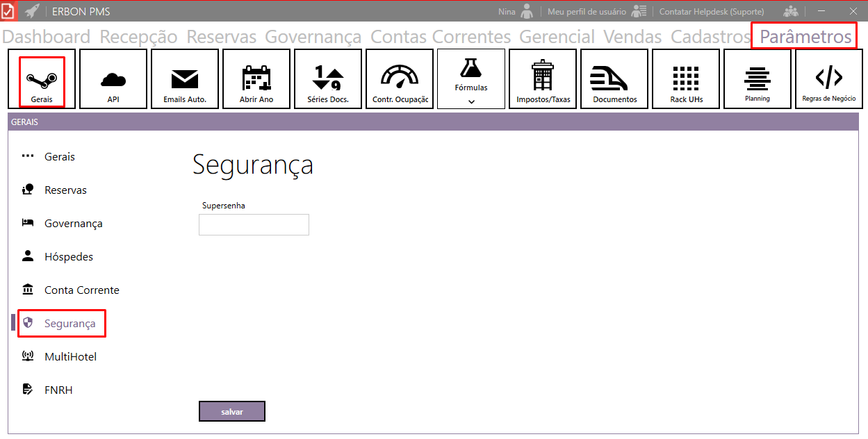Switch to the Recepção tab
Viewport: 868px width, 439px height.
coord(138,37)
